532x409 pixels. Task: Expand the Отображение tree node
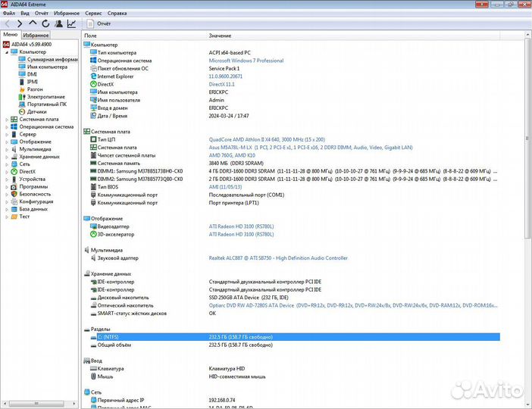(7, 142)
